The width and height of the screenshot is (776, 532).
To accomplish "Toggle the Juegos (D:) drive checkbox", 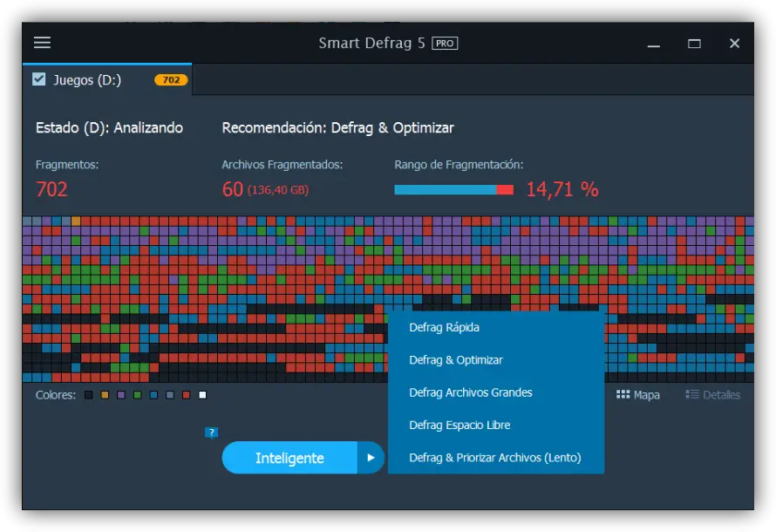I will tap(38, 79).
